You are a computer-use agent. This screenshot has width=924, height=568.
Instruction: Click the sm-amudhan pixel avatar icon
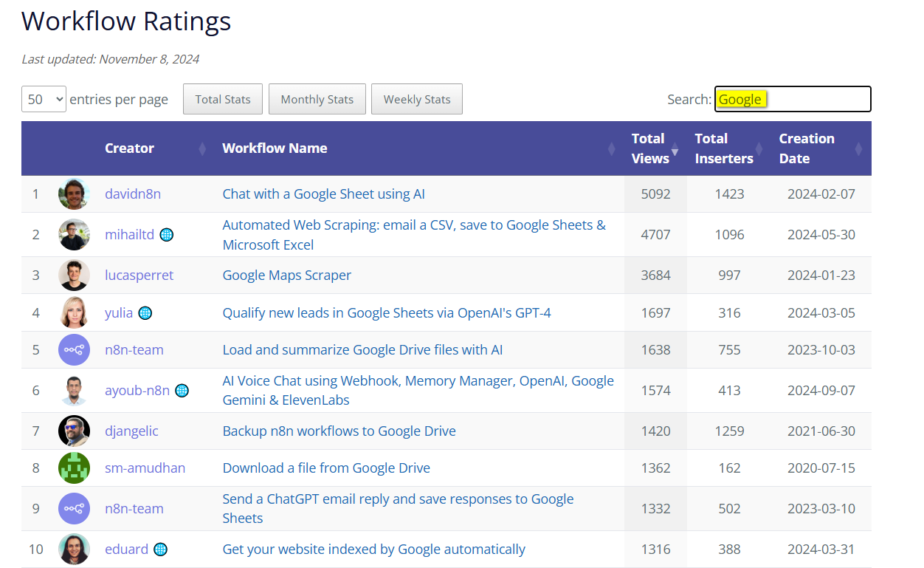pos(74,468)
